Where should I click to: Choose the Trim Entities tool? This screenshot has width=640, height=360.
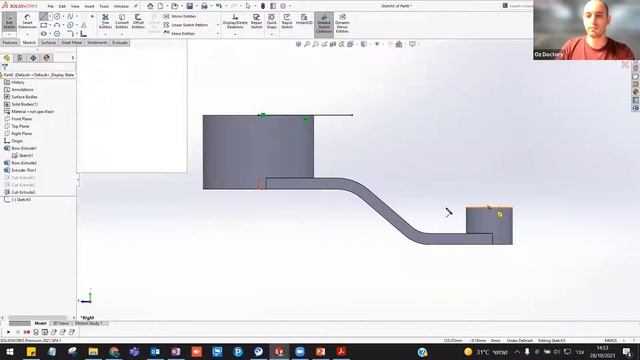click(105, 21)
